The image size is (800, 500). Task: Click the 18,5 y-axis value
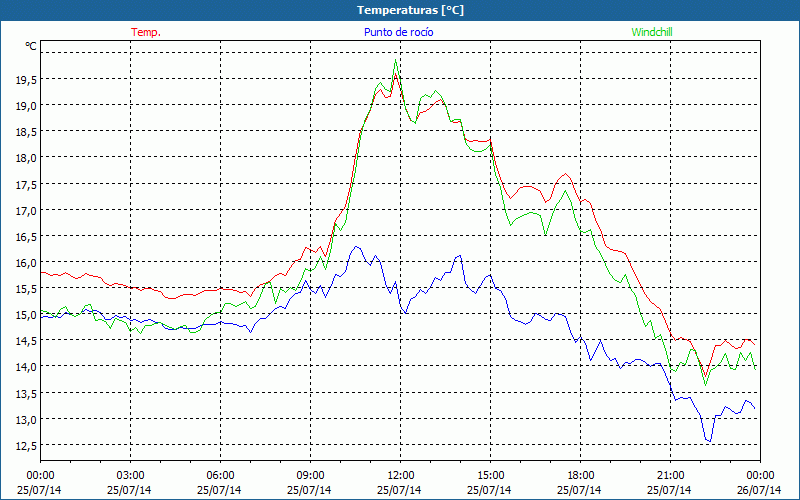coord(27,132)
